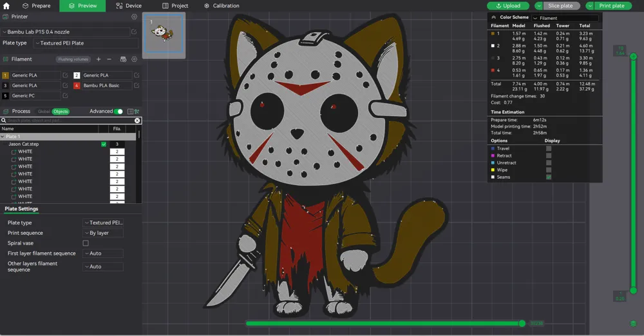Screen dimensions: 644x336
Task: Compare presets icon beside Advanced toggle
Action: [137, 112]
